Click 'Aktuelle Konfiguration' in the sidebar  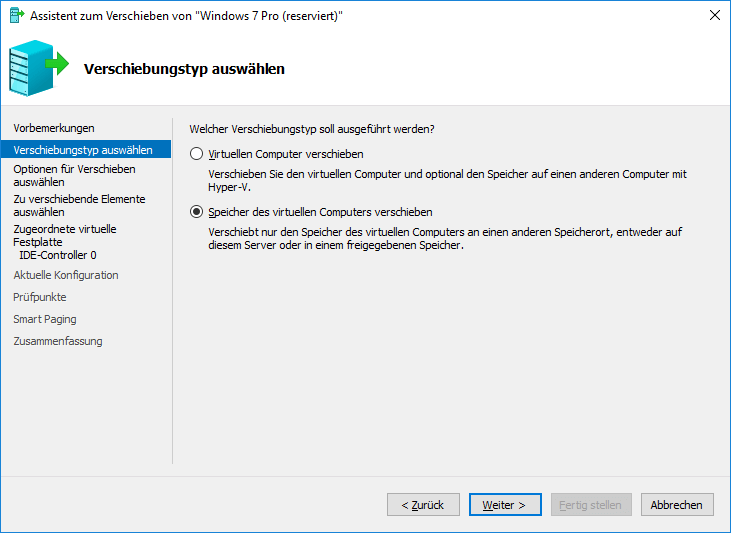[66, 275]
